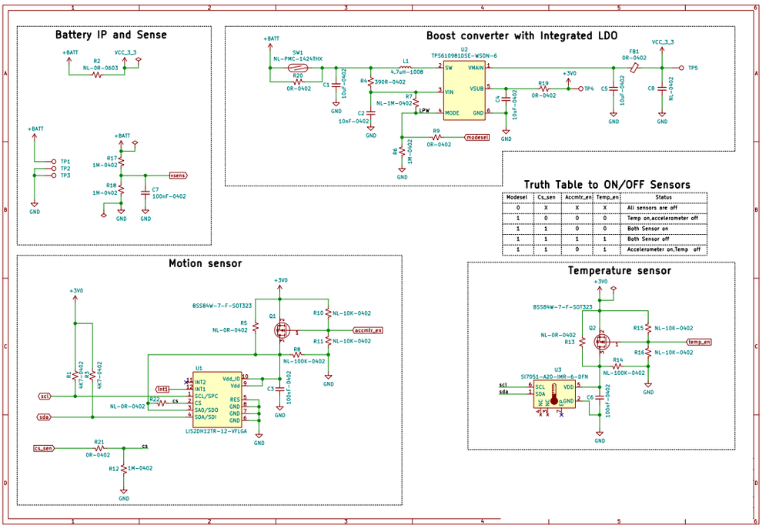Click the "Battery IP and Sense" title
Viewport: 769px width, 532px height.
[111, 35]
